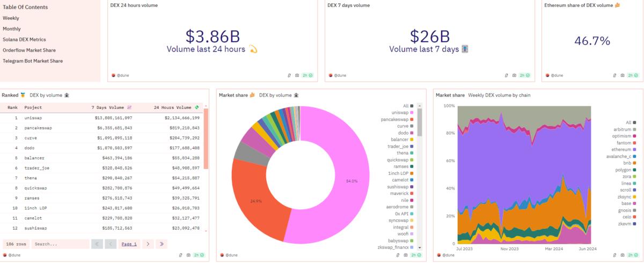Open Telegram Bot Market Share in contents

33,61
